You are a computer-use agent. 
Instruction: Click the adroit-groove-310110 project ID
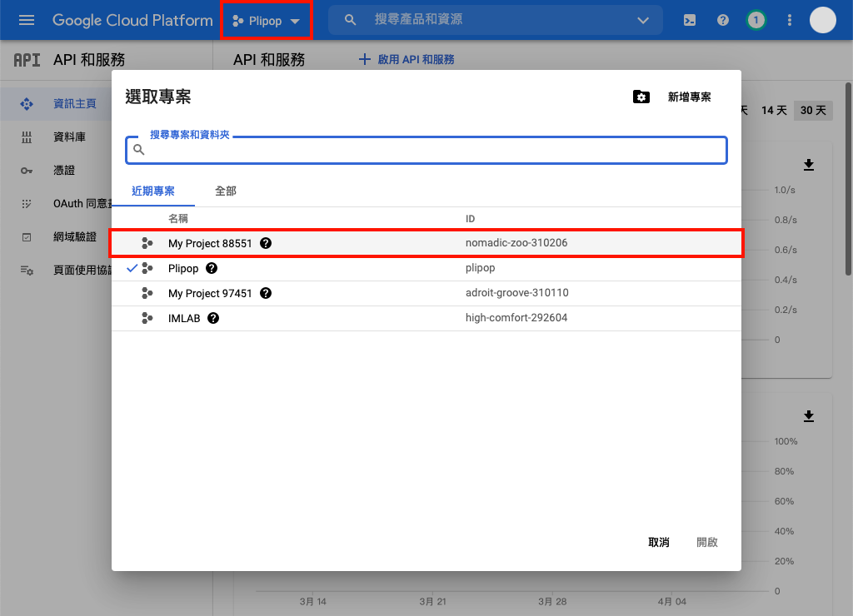click(516, 293)
